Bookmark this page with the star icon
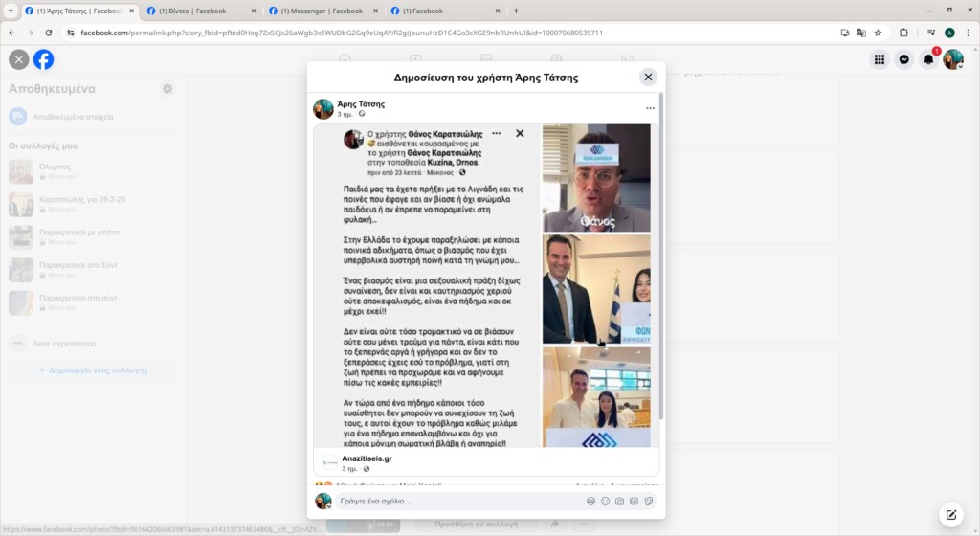Screen dimensions: 980x536 (x=879, y=33)
